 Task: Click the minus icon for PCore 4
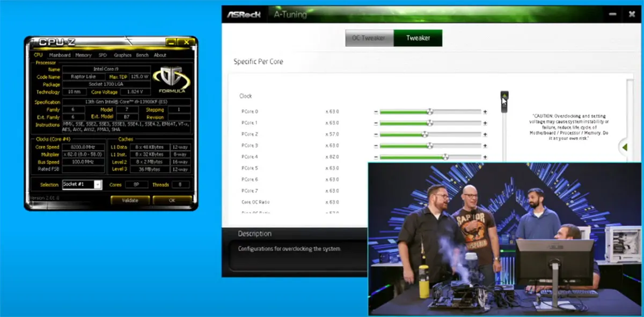(376, 157)
